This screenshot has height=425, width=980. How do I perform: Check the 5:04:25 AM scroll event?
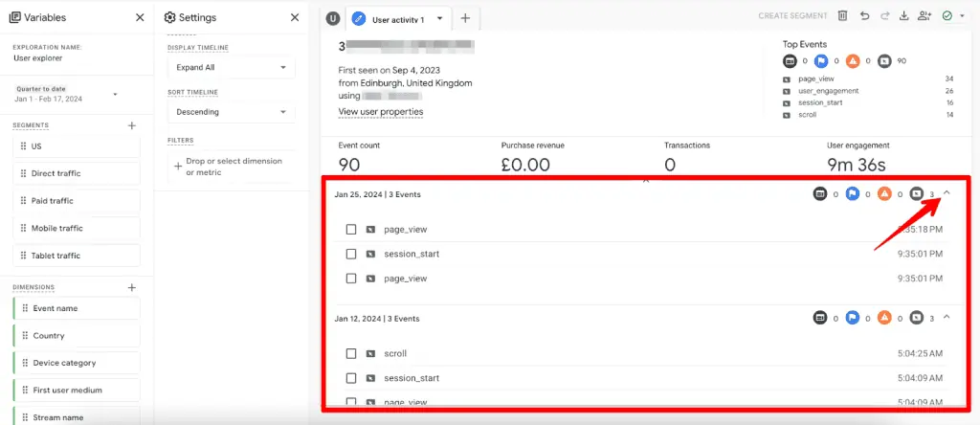(x=351, y=354)
